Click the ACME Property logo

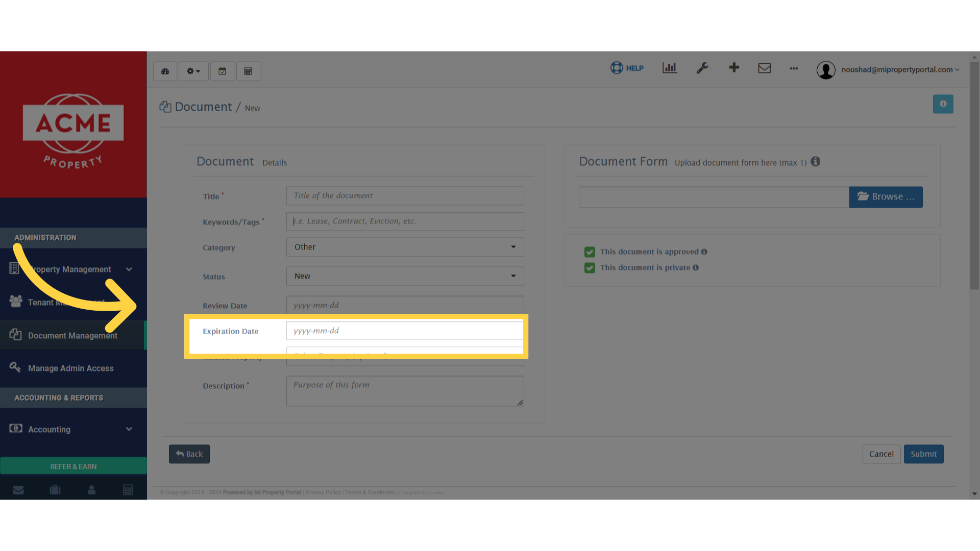coord(73,131)
